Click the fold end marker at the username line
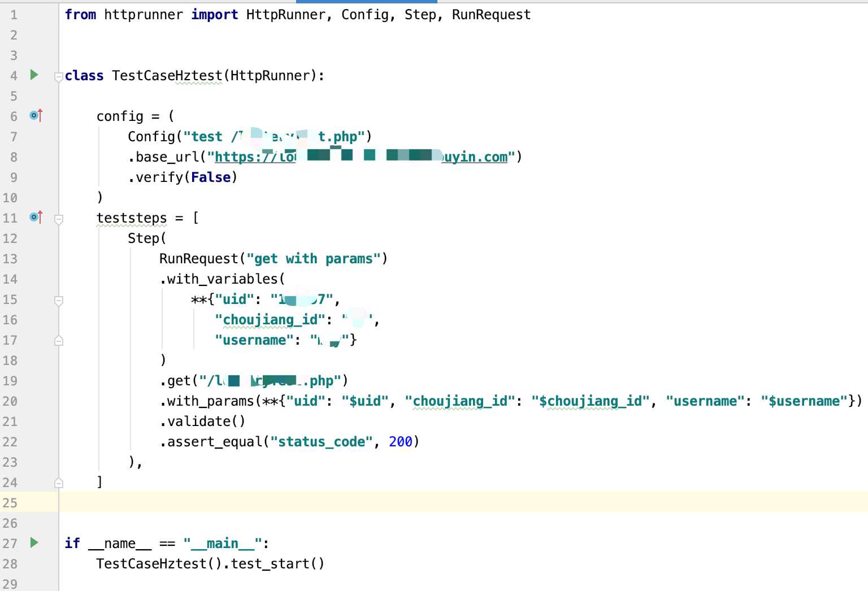 tap(58, 340)
